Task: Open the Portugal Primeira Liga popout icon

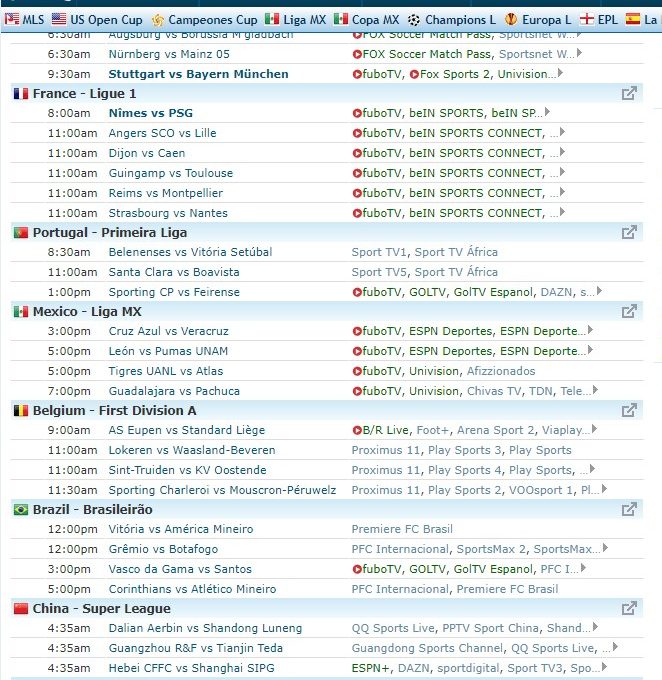Action: click(x=629, y=232)
